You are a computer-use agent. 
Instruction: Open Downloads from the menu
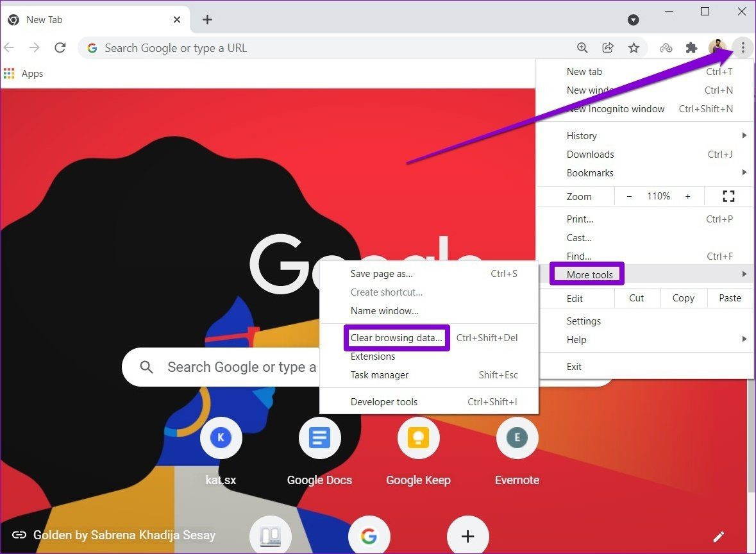pos(645,155)
